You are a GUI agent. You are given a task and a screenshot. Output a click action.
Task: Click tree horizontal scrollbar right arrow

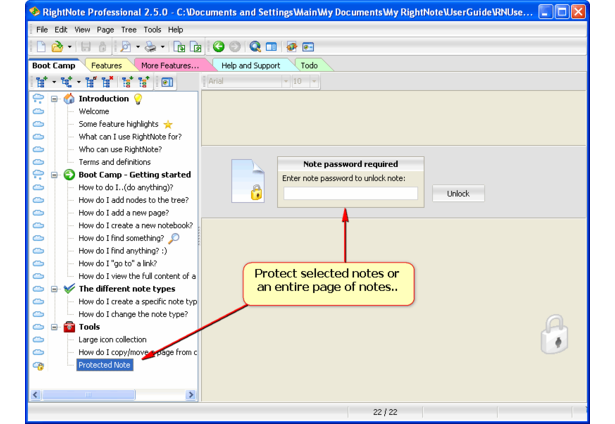[x=191, y=395]
